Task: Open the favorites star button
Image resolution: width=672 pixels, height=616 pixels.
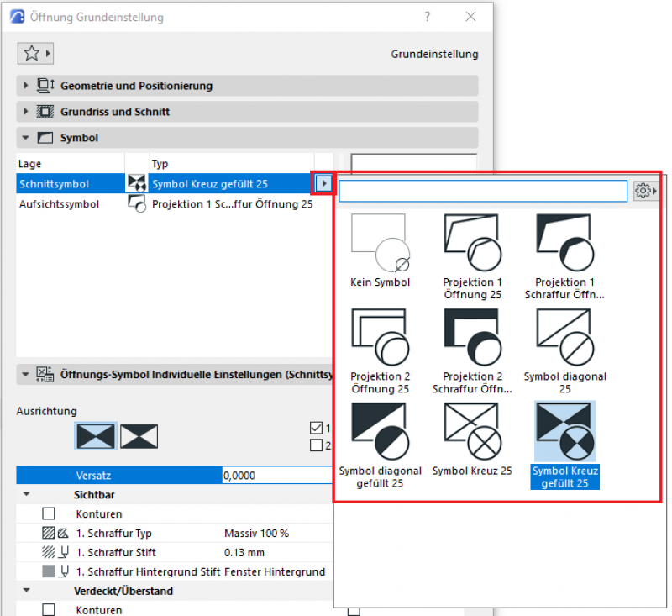Action: click(35, 53)
